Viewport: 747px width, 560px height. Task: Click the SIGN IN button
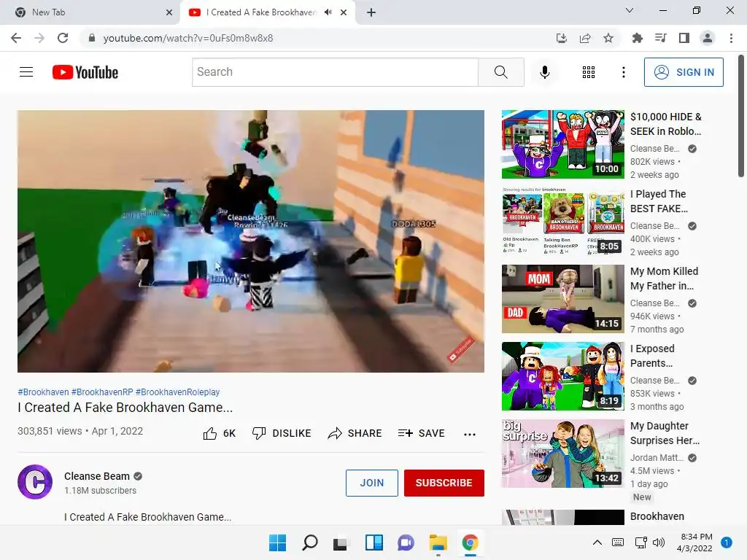click(684, 72)
